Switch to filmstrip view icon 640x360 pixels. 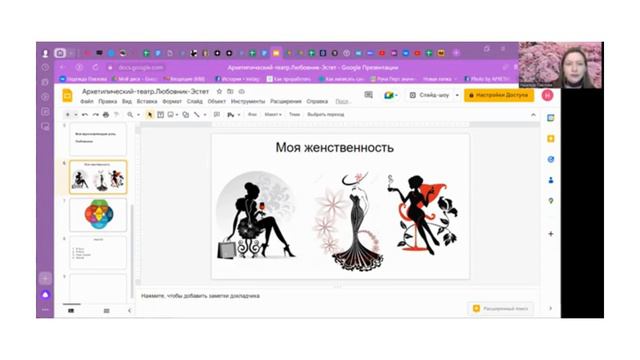pyautogui.click(x=71, y=311)
